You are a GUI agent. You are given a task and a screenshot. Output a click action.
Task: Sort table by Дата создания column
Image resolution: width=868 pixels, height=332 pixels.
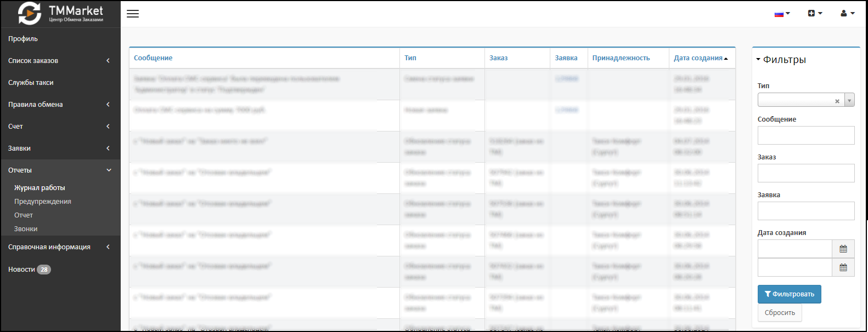(x=698, y=58)
